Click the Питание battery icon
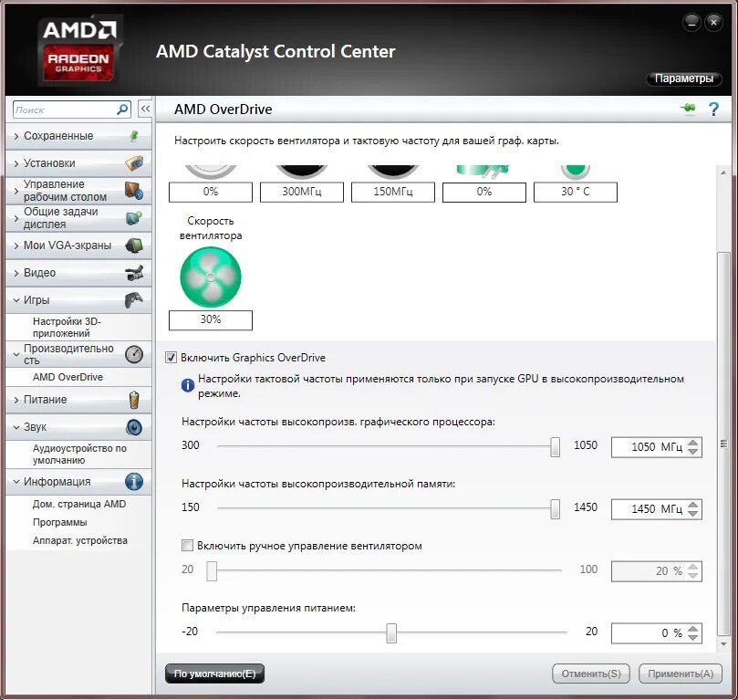This screenshot has height=700, width=738. point(134,400)
